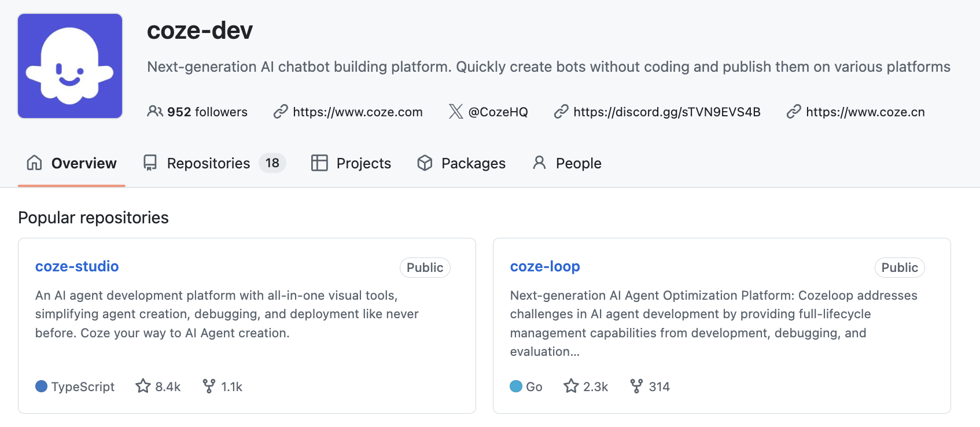Click the coze-loop fork icon
The height and width of the screenshot is (427, 980).
pos(636,386)
